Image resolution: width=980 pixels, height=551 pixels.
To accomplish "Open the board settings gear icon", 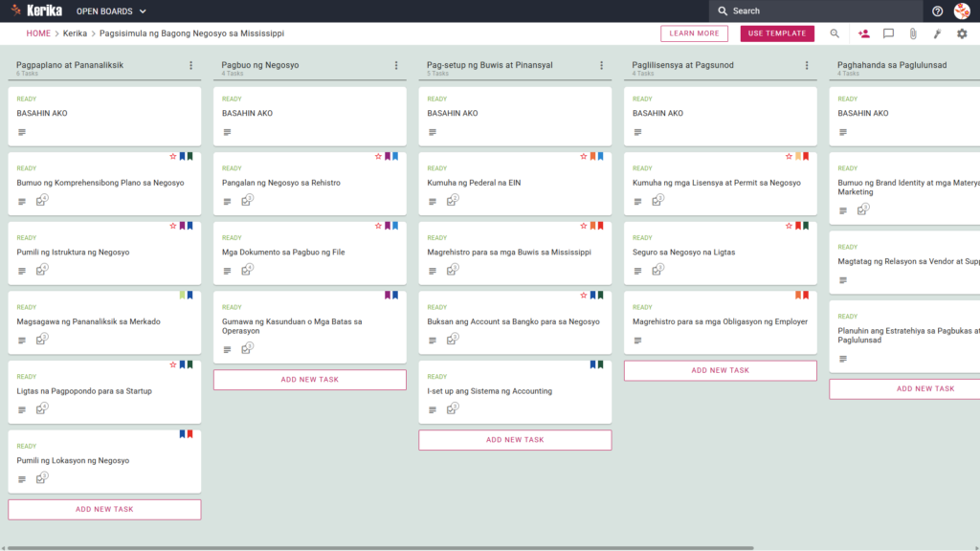I will click(x=962, y=33).
